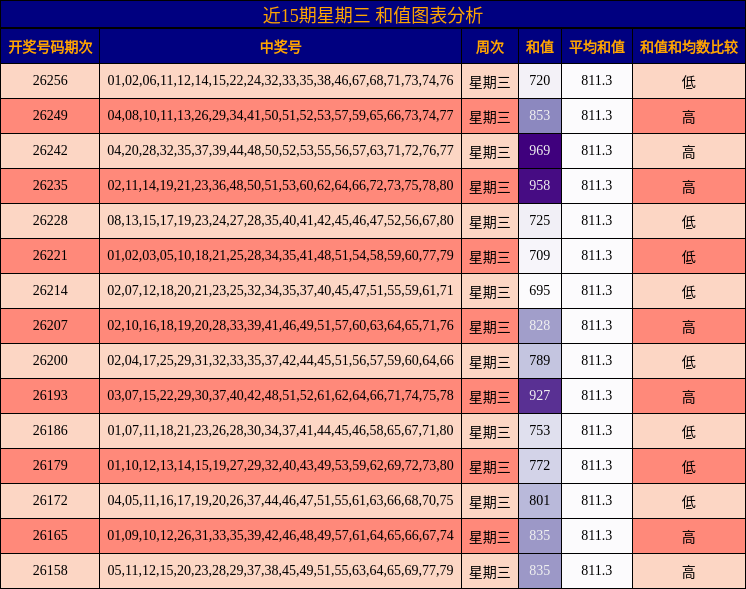This screenshot has width=746, height=589.
Task: Click the sum value 695
Action: click(x=540, y=290)
